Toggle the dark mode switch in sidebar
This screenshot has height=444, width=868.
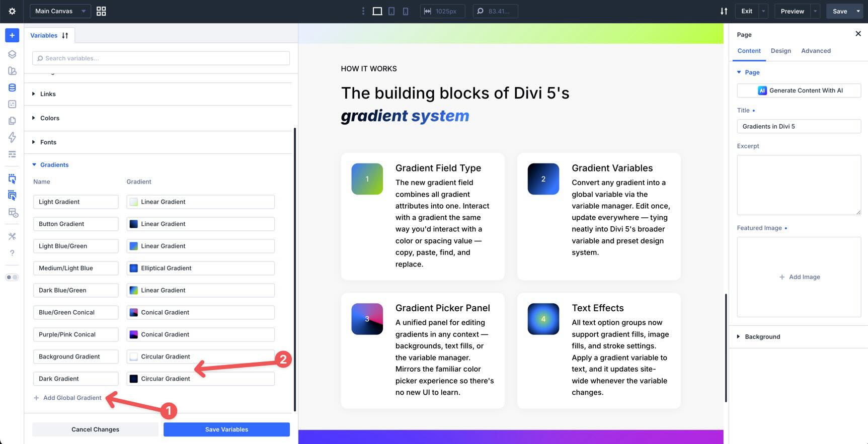[12, 277]
